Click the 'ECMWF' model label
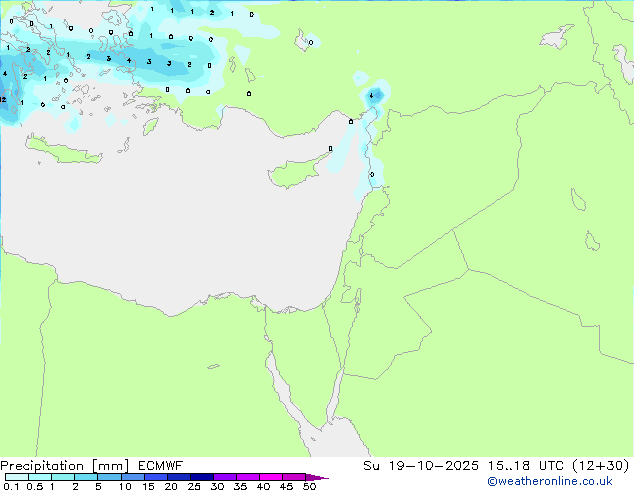 (161, 466)
